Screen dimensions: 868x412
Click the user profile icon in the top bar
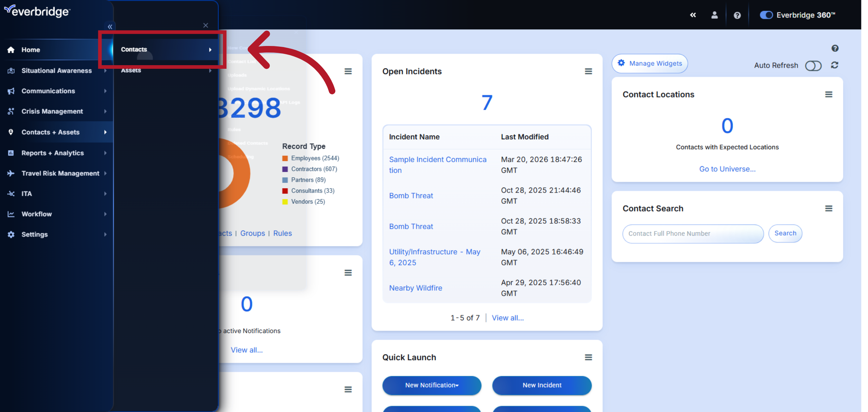tap(715, 15)
